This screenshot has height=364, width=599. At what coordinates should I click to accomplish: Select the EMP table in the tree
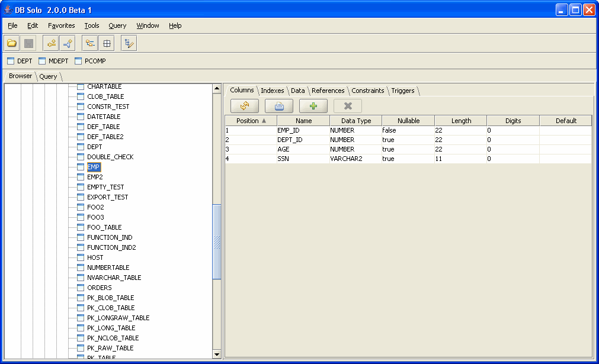93,167
